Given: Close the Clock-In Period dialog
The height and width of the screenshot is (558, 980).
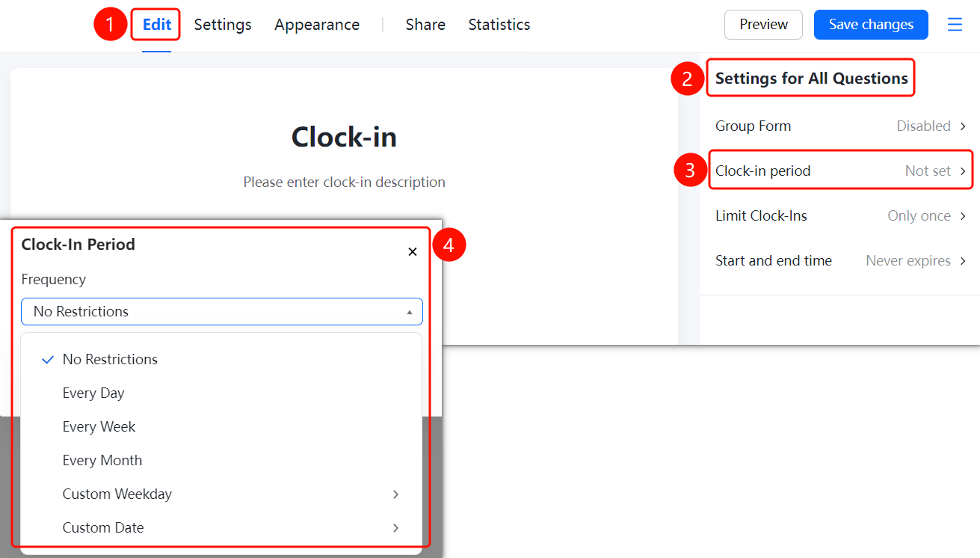Looking at the screenshot, I should 413,252.
